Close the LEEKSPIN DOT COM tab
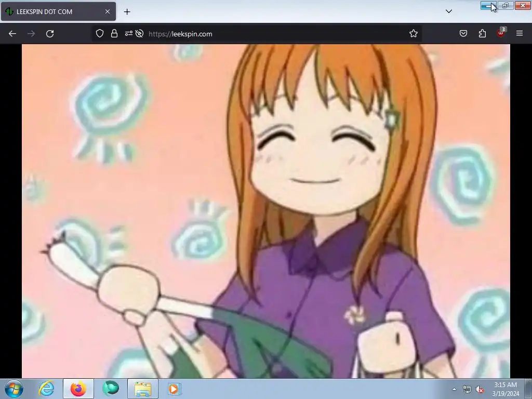This screenshot has width=532, height=399. (108, 11)
